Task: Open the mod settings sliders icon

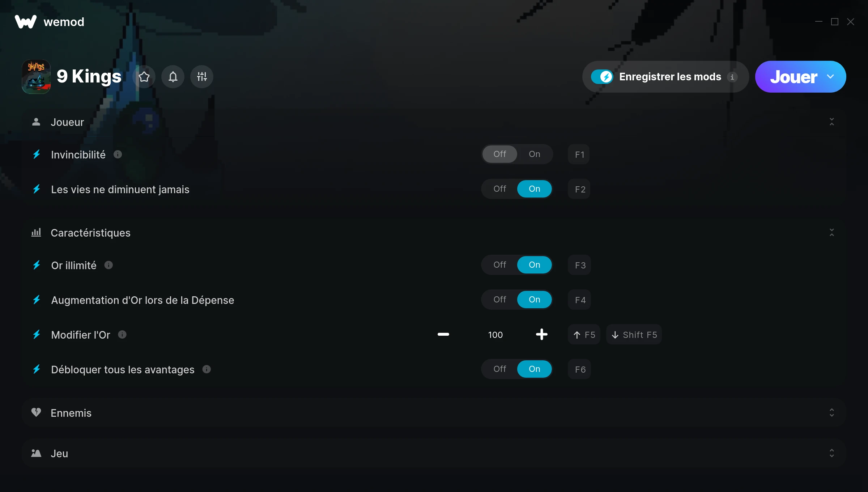Action: pos(202,77)
